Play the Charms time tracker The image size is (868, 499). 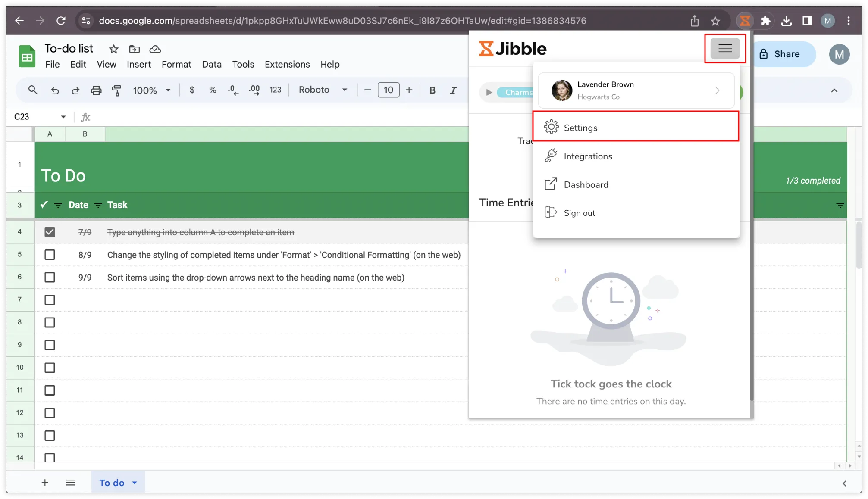pyautogui.click(x=489, y=92)
